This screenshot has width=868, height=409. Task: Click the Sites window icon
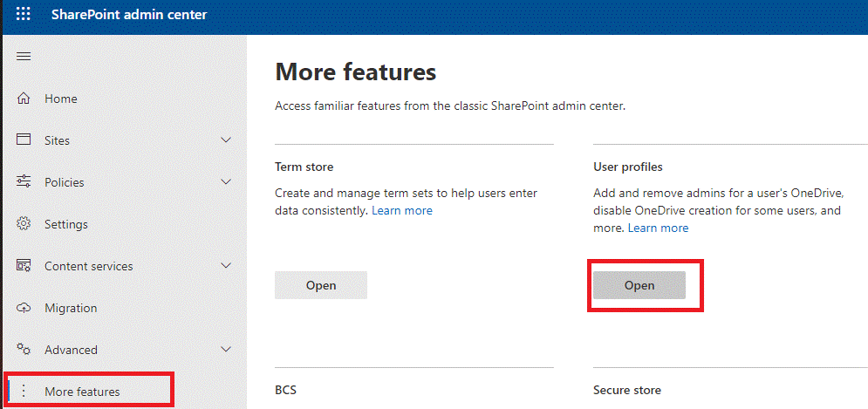(24, 140)
